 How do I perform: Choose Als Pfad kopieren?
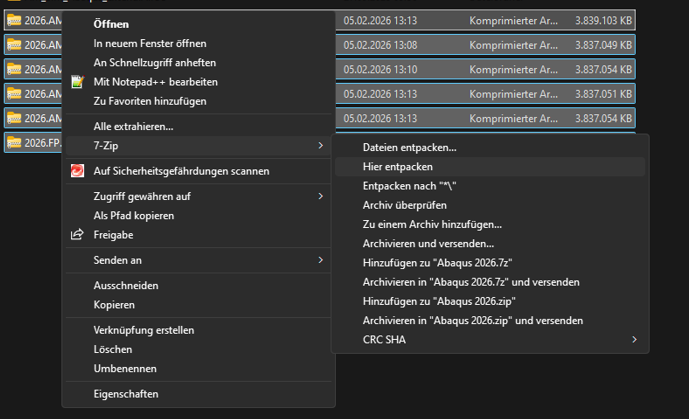[134, 216]
